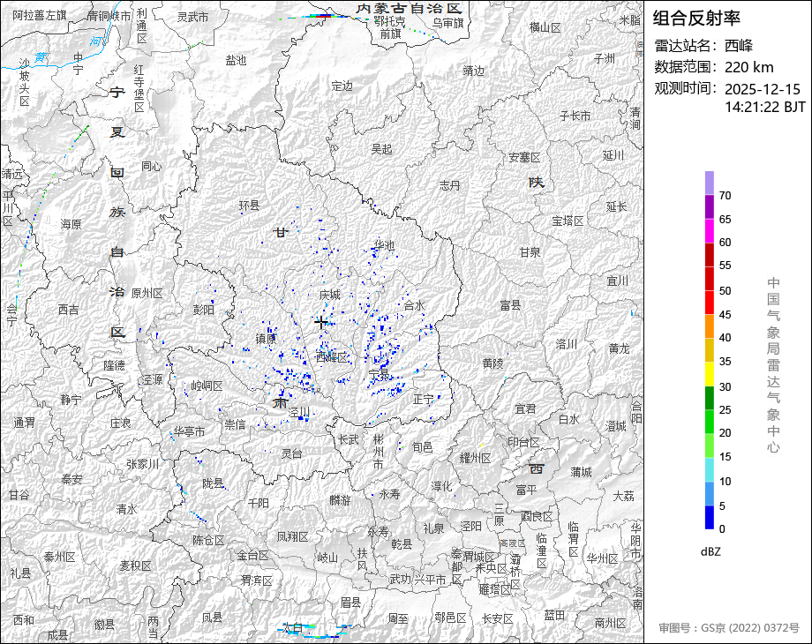Viewport: 812px width, 644px height.
Task: Click the dark blue 0 dBZ legend swatch
Action: coord(710,518)
